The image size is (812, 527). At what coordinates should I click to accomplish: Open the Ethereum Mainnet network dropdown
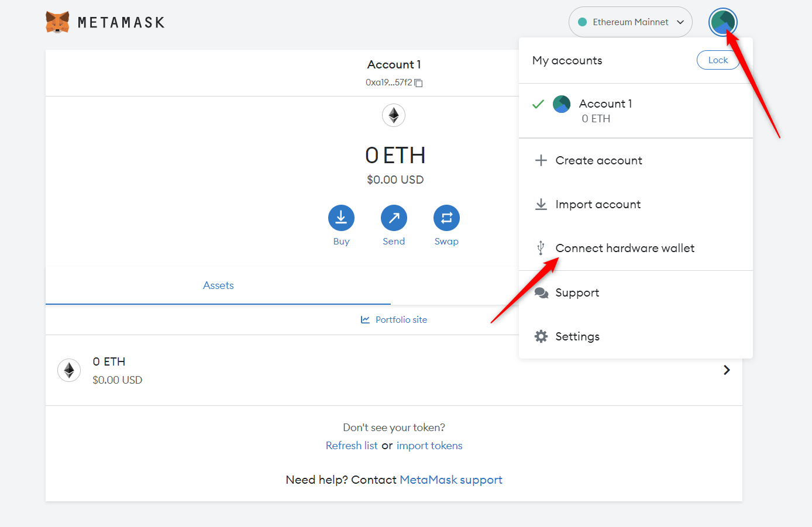tap(630, 22)
